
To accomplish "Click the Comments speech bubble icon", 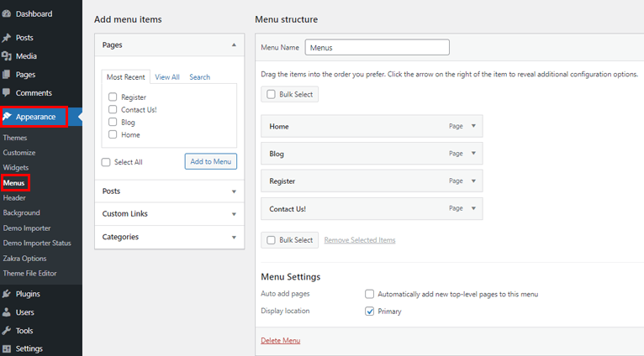I will [x=7, y=93].
